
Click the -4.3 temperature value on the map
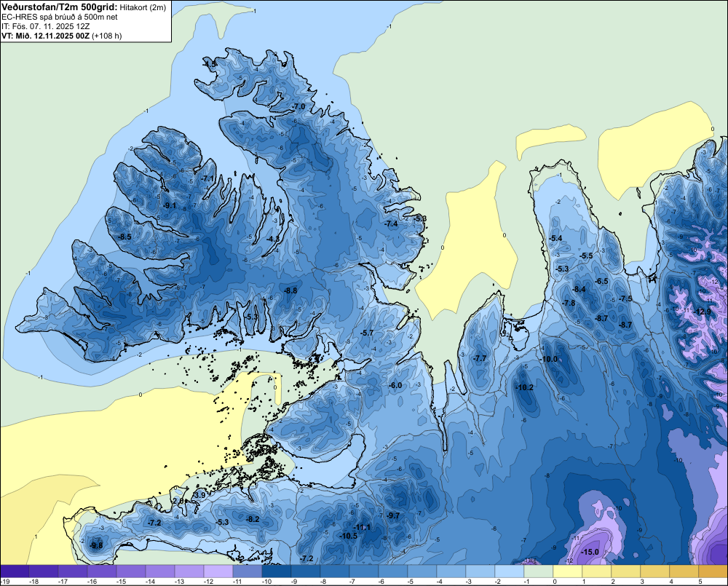coord(274,239)
